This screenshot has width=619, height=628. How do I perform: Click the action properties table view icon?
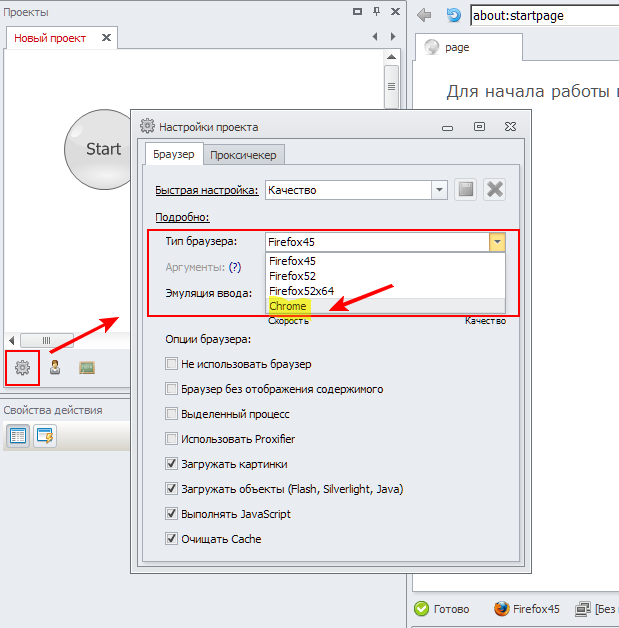(x=18, y=436)
